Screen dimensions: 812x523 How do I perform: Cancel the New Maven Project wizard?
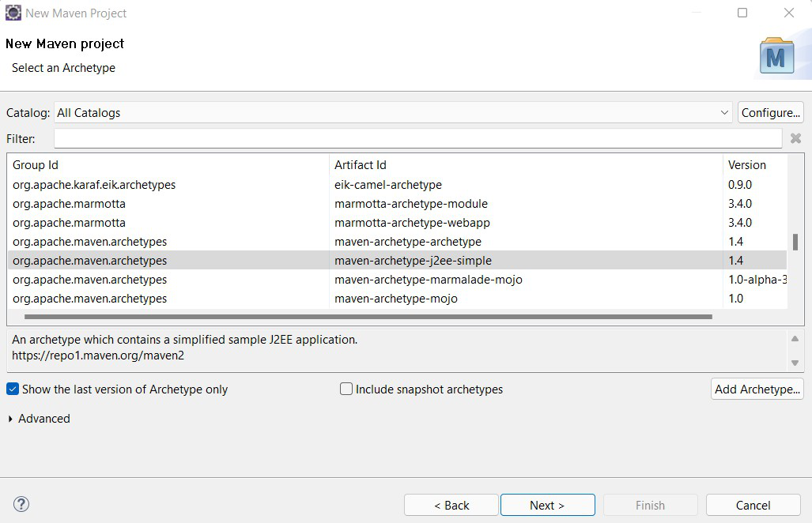753,505
